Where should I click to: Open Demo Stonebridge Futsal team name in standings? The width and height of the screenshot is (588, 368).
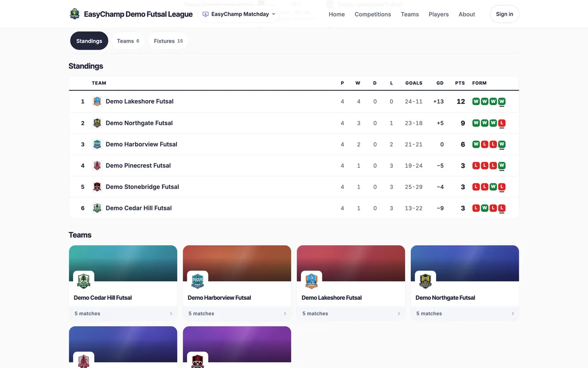143,187
